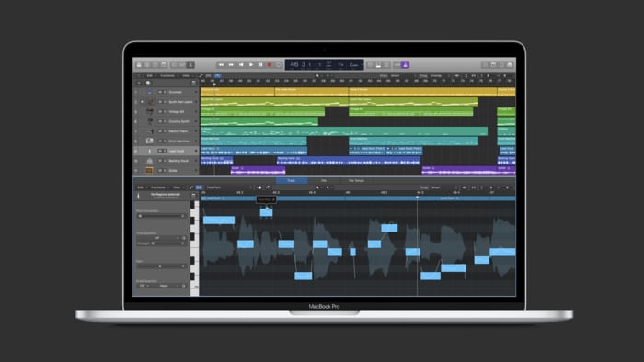Open the editor's Functions menu
This screenshot has width=644, height=362.
pos(158,187)
